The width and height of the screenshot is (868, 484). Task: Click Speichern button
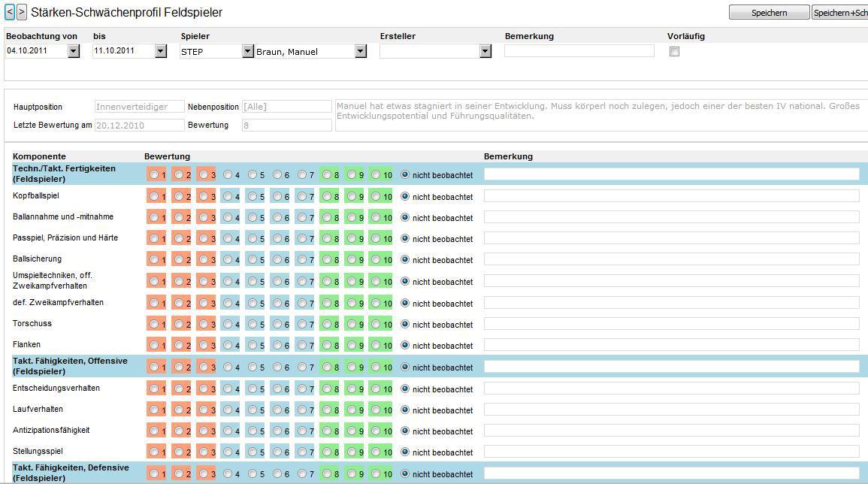(769, 13)
